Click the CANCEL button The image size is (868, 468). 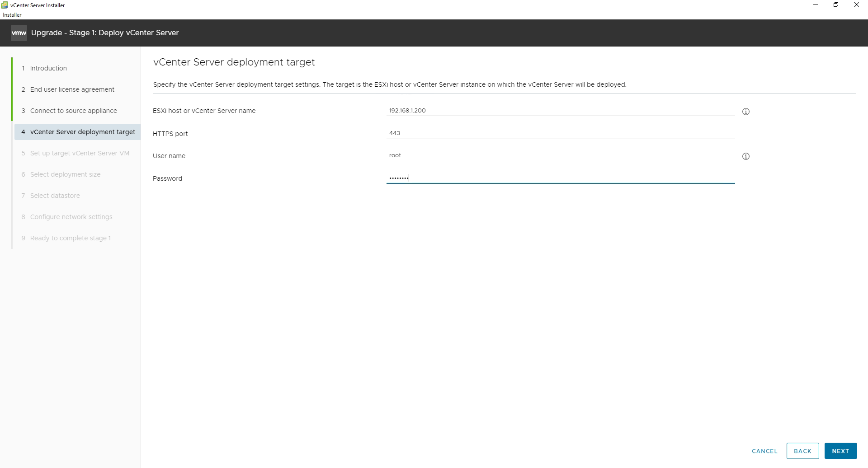764,451
